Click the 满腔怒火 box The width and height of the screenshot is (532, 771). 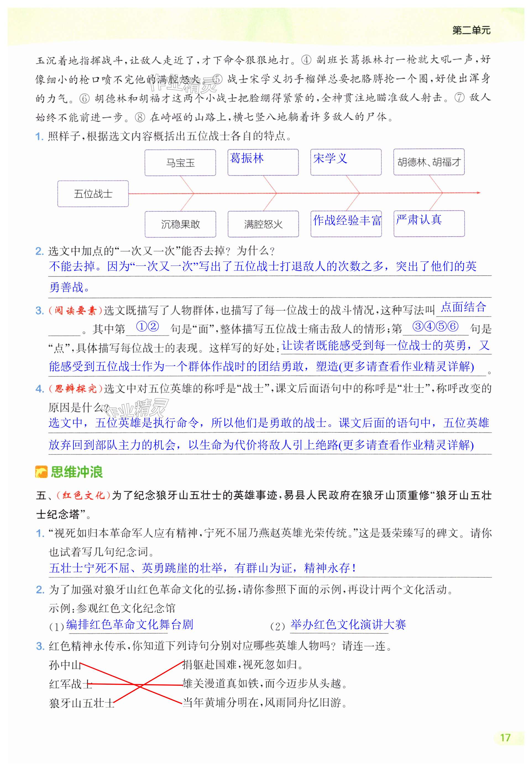tap(263, 224)
